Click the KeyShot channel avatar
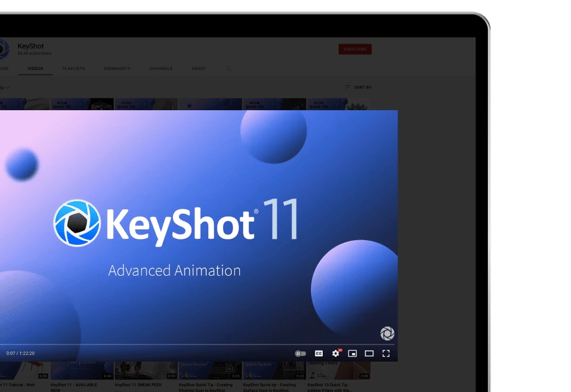Screen dimensions: 571x392 4,49
